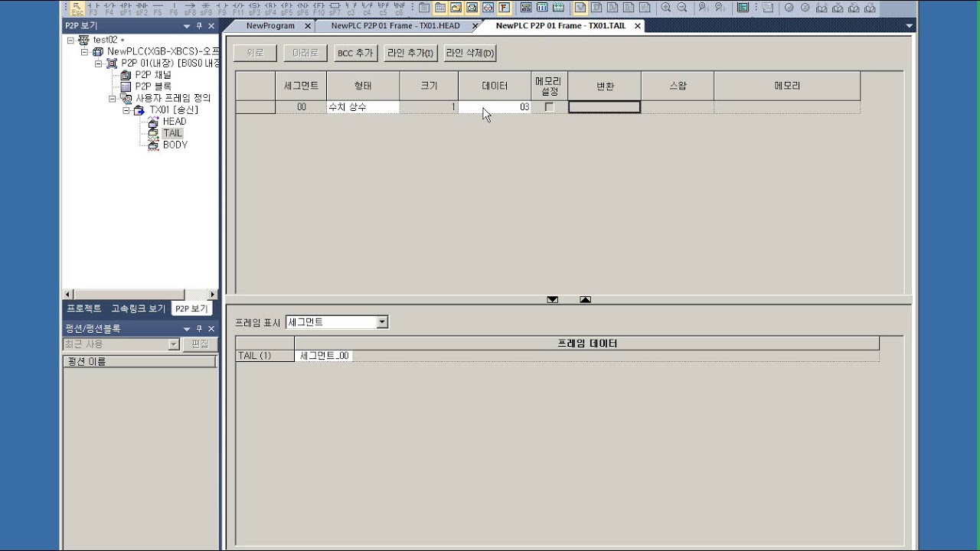Insert the sF9 star contact tool
Image resolution: width=980 pixels, height=551 pixels.
point(206,8)
